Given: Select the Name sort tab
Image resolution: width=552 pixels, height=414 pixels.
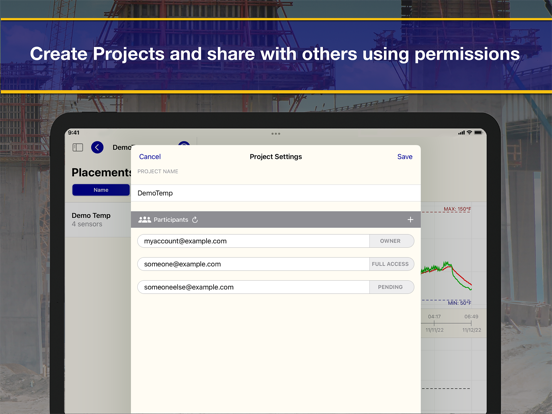Looking at the screenshot, I should (x=101, y=190).
